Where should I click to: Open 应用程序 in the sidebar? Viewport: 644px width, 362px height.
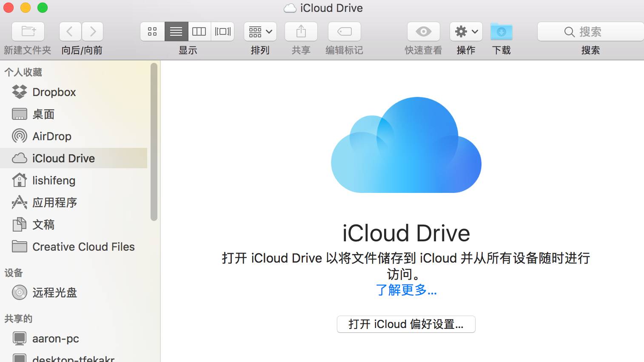[74, 203]
